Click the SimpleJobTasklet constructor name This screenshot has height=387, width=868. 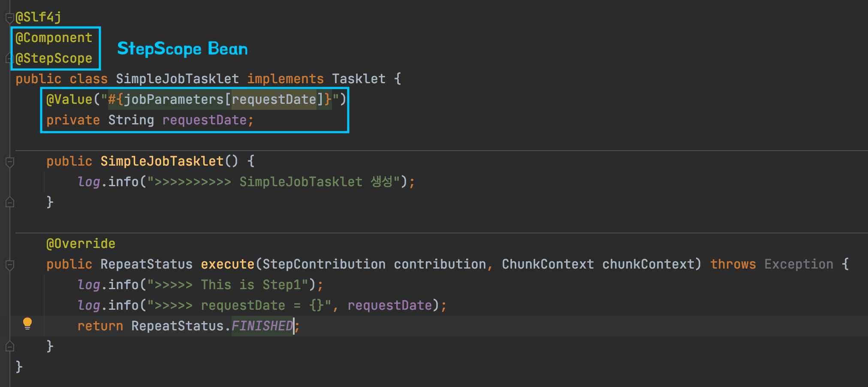click(162, 161)
